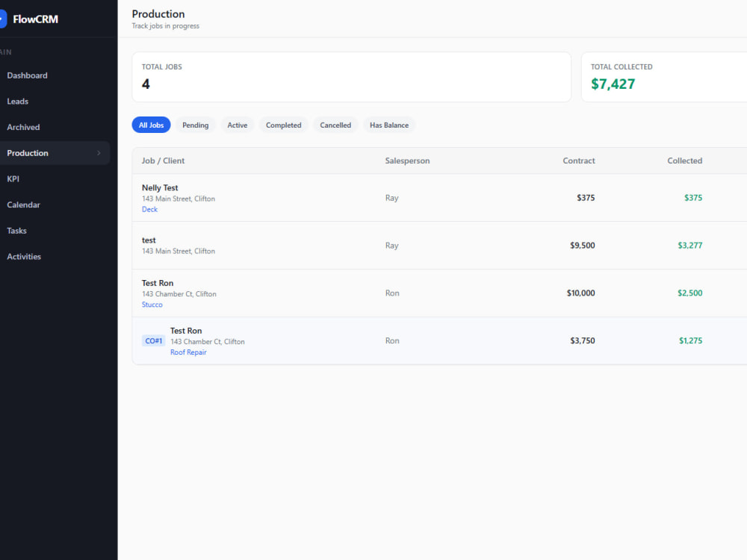Click the CO#1 change order badge
The height and width of the screenshot is (560, 747).
tap(153, 341)
